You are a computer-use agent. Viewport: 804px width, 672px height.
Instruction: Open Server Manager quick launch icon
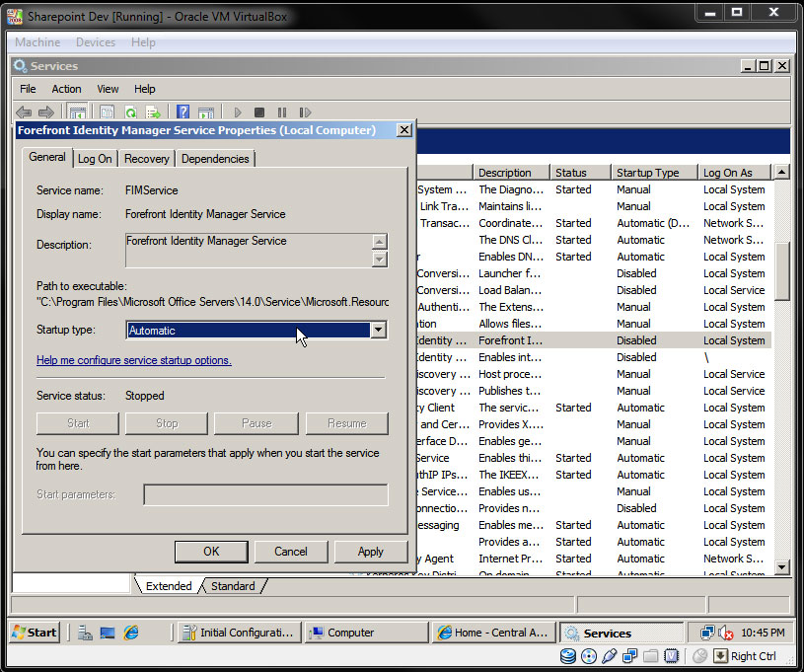[85, 633]
